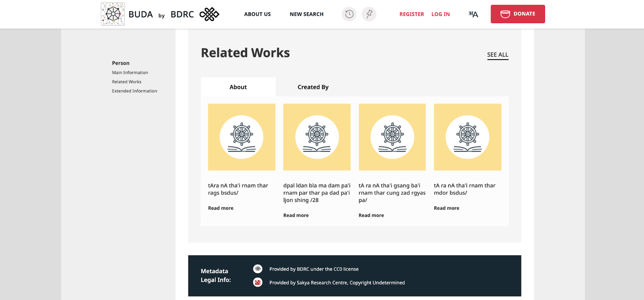Click the Log In link

click(440, 14)
